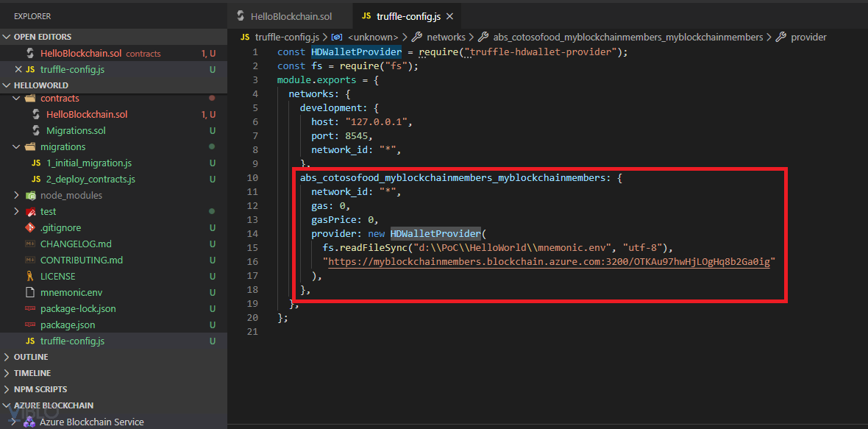Expand the NPM SCRIPTS section

[x=40, y=390]
